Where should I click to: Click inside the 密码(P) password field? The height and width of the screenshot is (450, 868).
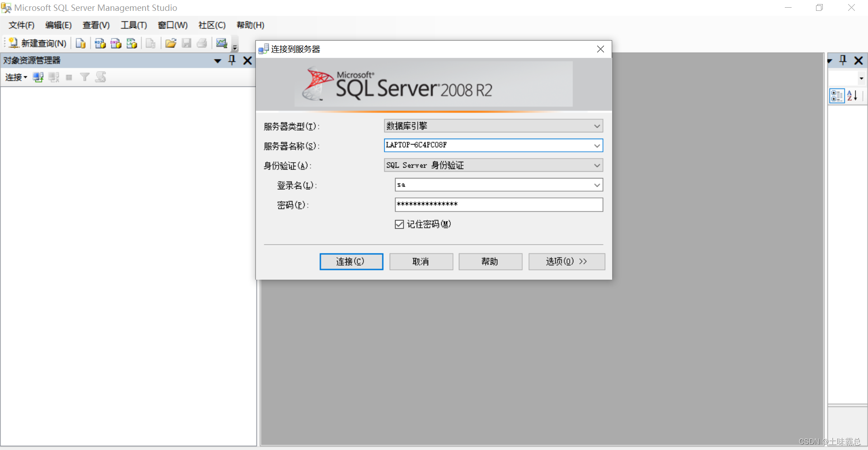tap(497, 204)
